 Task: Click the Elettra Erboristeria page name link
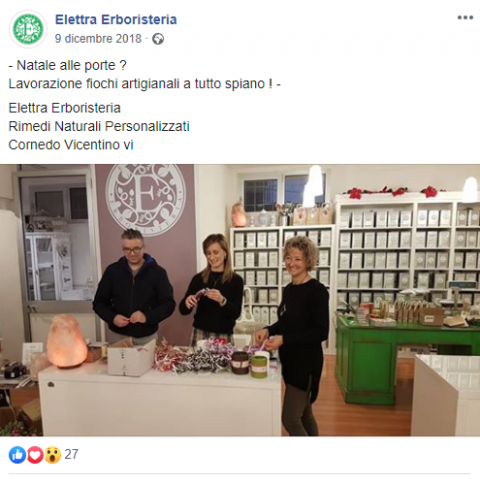click(116, 20)
